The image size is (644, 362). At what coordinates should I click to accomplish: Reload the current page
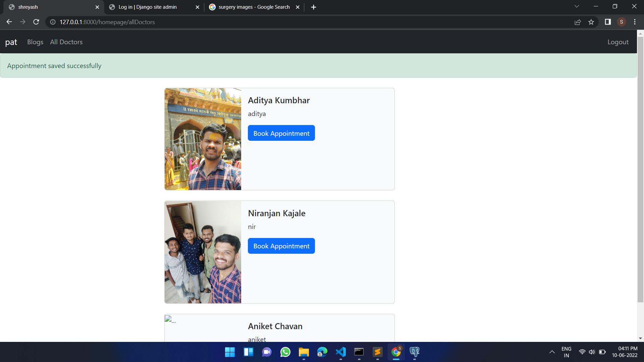(36, 22)
